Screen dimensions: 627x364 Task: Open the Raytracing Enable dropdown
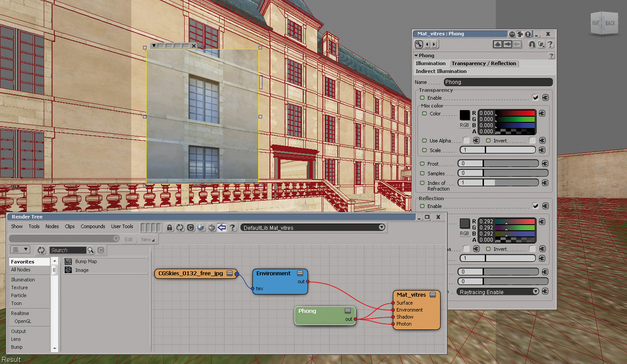497,292
